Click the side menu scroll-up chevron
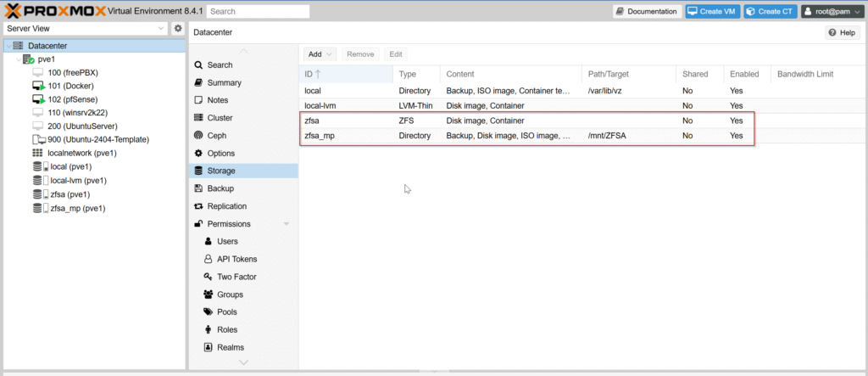 [243, 52]
